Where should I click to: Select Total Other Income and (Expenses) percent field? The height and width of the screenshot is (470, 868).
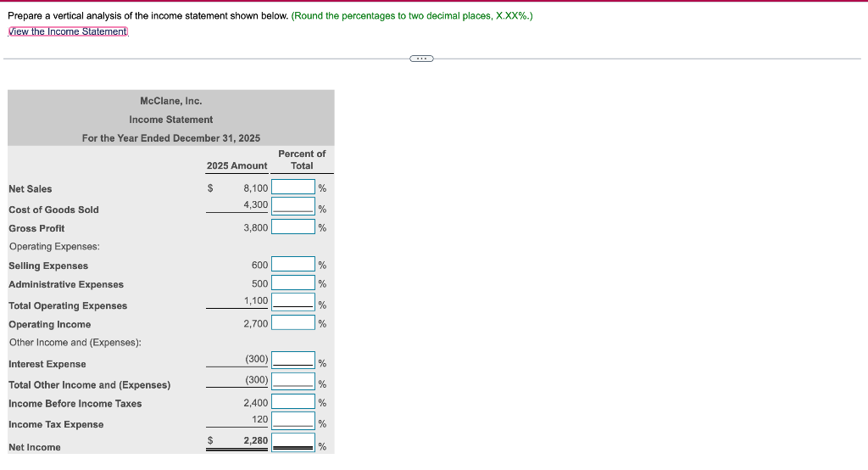(x=293, y=381)
